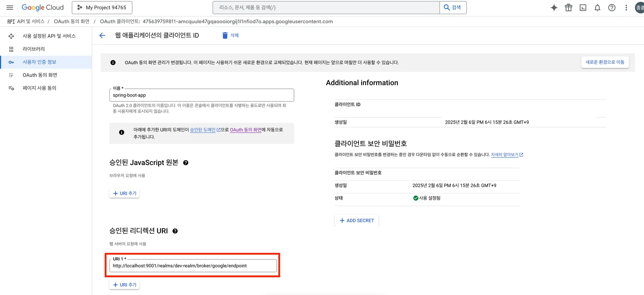This screenshot has width=644, height=295.
Task: Open the notifications bell
Action: tap(597, 8)
